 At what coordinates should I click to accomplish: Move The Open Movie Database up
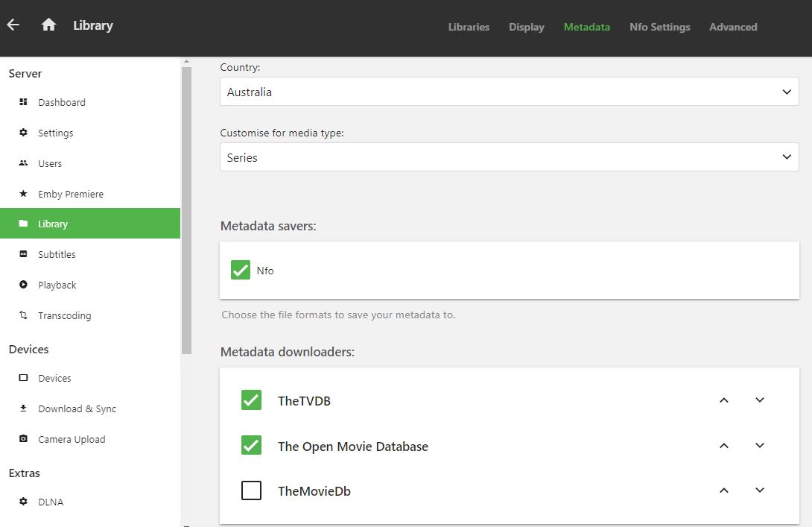coord(723,446)
